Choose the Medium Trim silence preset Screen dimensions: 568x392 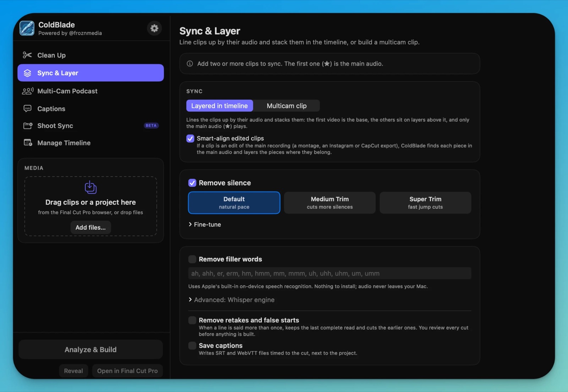330,203
